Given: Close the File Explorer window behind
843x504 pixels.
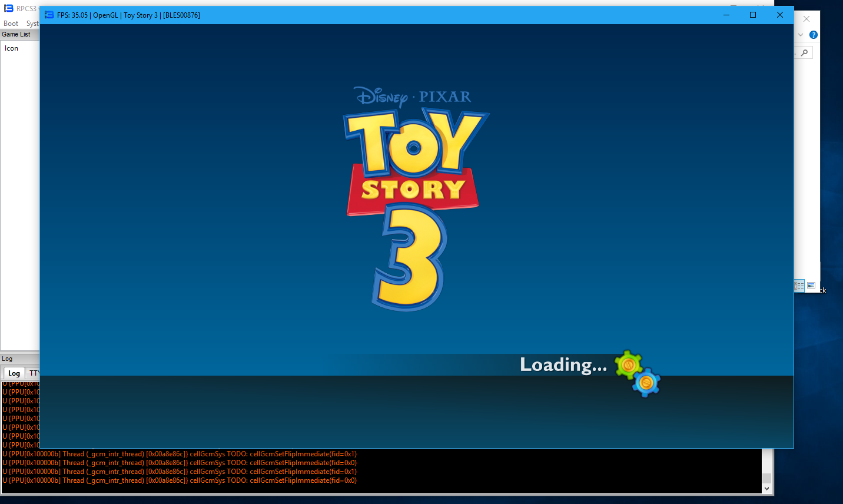Looking at the screenshot, I should coord(807,19).
